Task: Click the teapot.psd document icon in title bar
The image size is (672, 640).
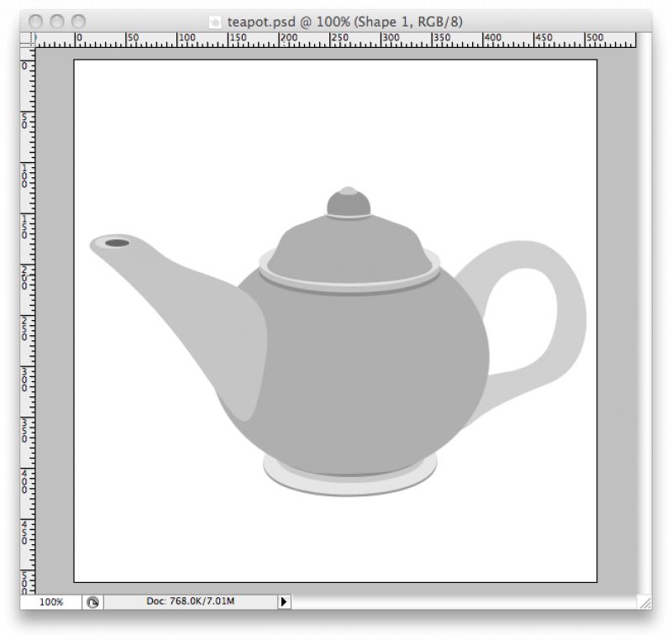Action: (215, 22)
